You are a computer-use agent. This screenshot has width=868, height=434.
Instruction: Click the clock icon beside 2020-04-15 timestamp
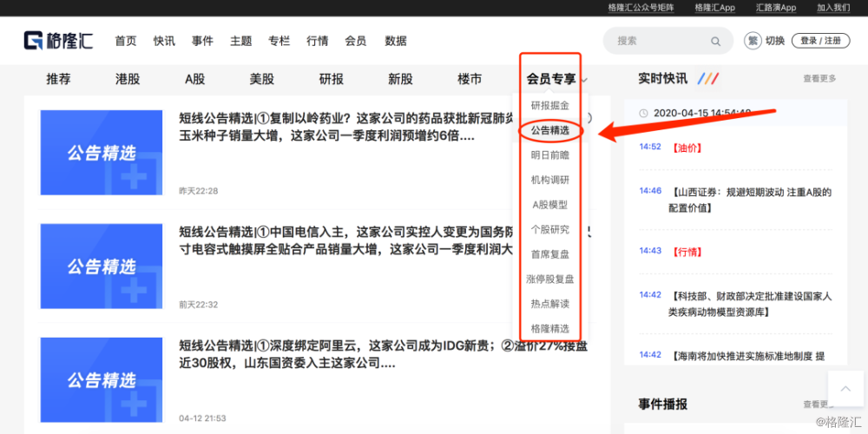[643, 113]
